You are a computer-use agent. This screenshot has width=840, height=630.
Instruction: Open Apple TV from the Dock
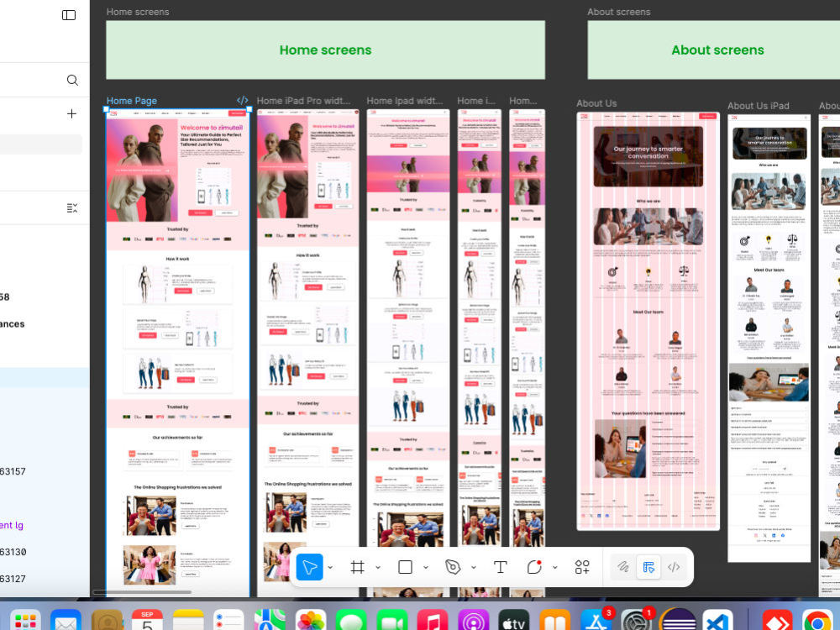(x=514, y=622)
